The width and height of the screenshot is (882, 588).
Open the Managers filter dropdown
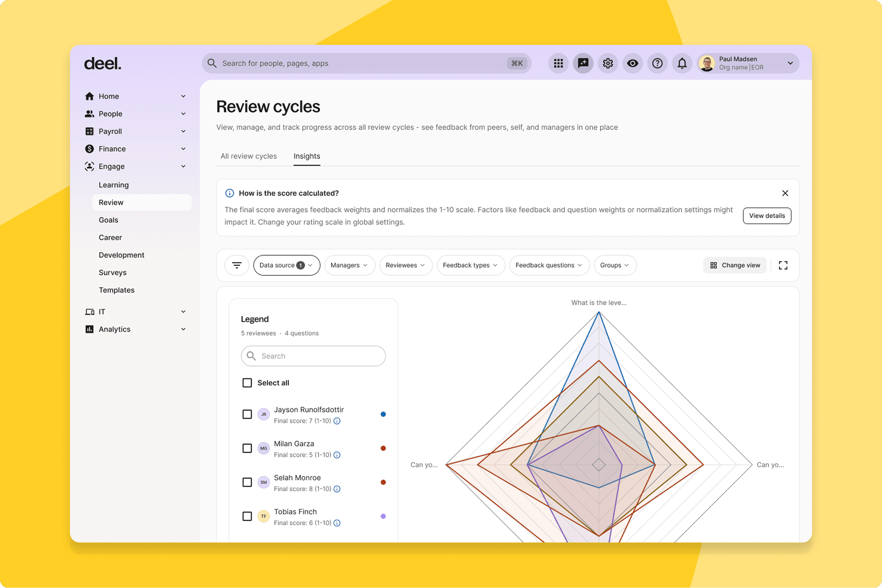pos(350,266)
